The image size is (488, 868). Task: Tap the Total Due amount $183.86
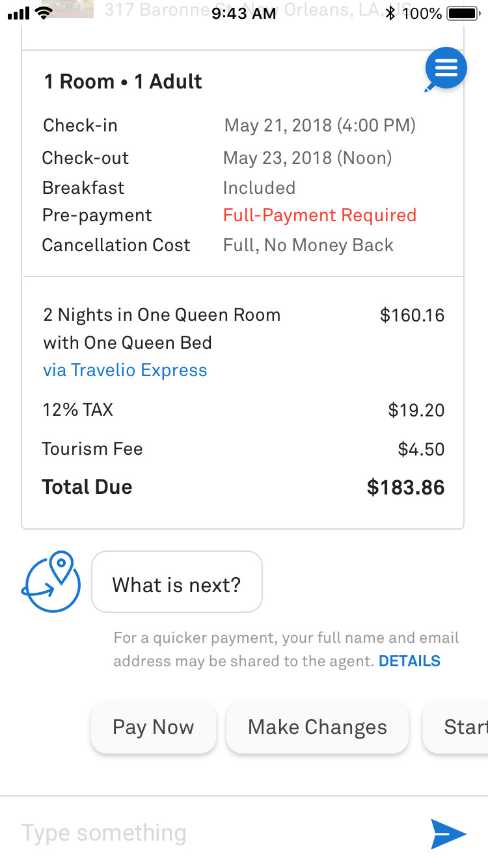[x=406, y=487]
